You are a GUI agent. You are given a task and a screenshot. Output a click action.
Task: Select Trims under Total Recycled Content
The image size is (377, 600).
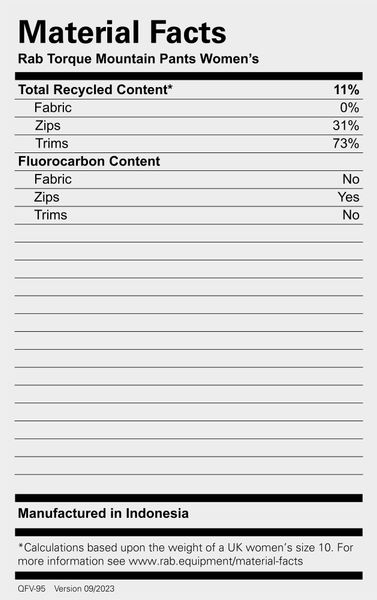pyautogui.click(x=52, y=143)
